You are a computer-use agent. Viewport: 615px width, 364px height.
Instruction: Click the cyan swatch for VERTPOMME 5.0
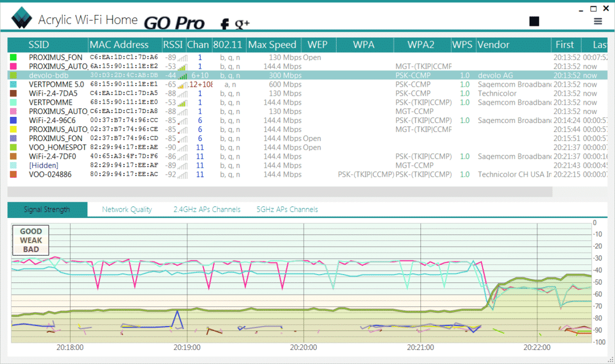pyautogui.click(x=13, y=84)
